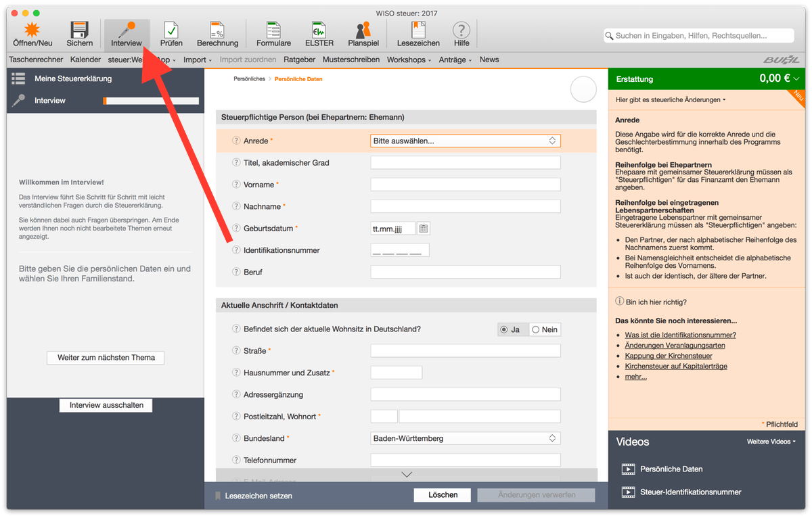Click the help icon next to Anrede
The height and width of the screenshot is (516, 812).
[236, 141]
